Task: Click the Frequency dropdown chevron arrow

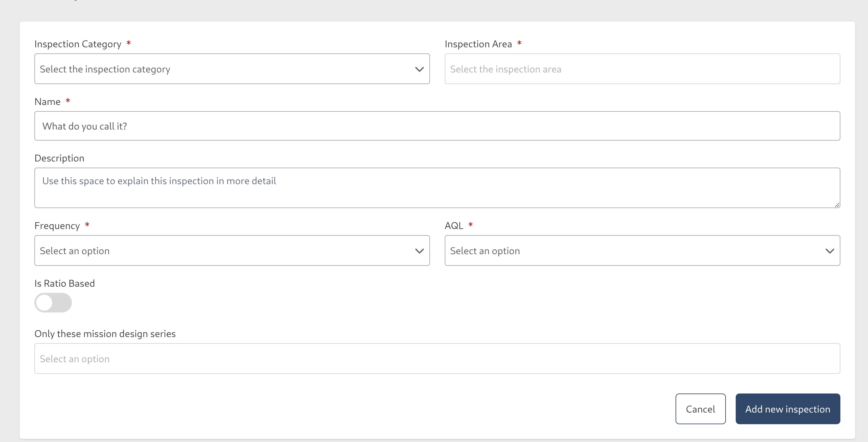Action: (419, 251)
